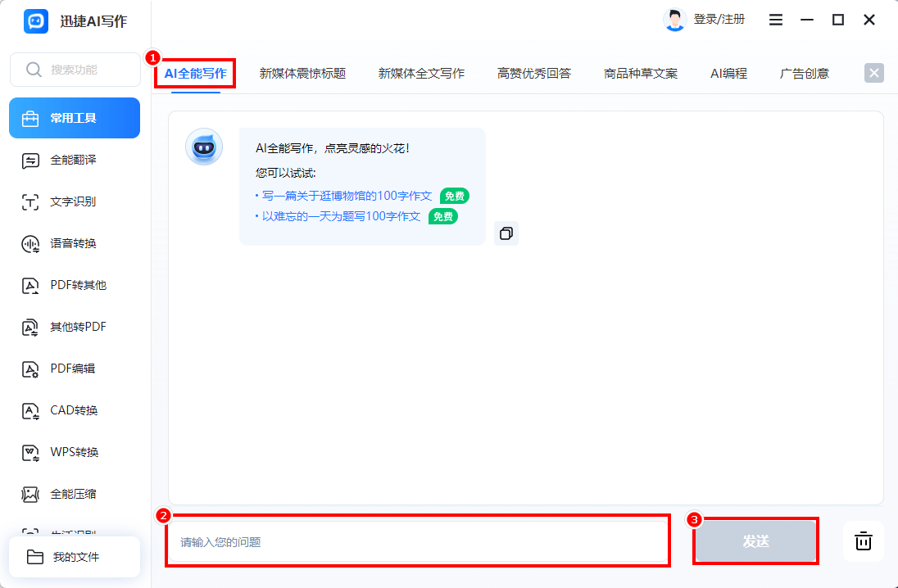Try the 难忘的一天 100字作文 prompt

point(341,216)
